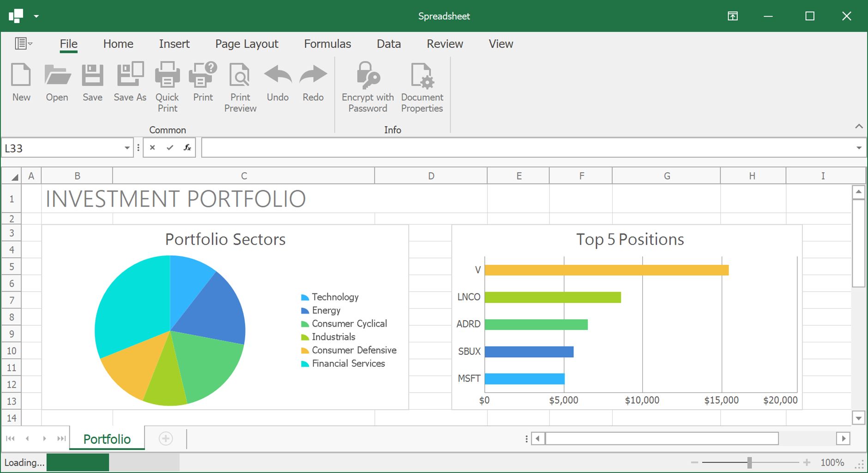This screenshot has height=473, width=868.
Task: Collapse the ribbon using the chevron
Action: point(859,126)
